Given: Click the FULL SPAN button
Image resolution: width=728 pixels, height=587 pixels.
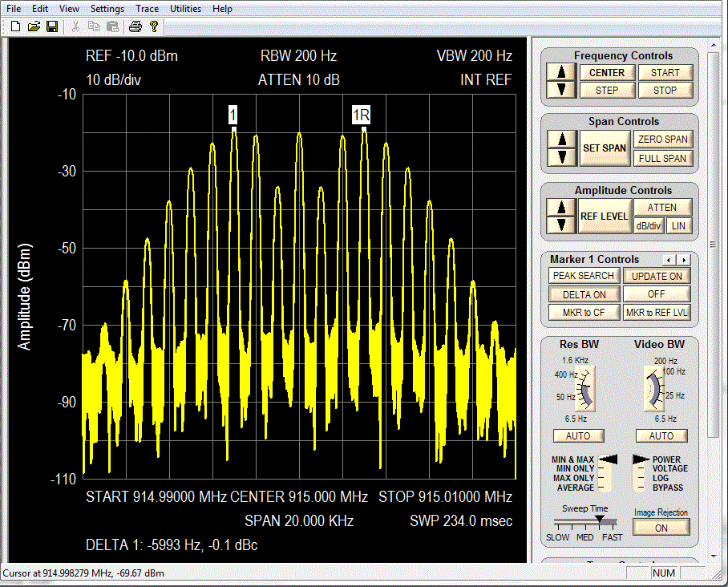Looking at the screenshot, I should tap(662, 158).
